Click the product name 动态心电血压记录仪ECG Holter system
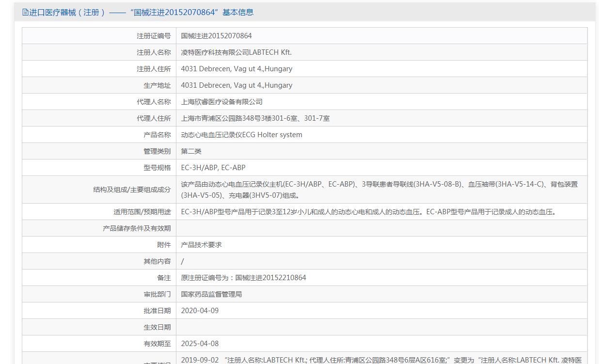 click(241, 135)
